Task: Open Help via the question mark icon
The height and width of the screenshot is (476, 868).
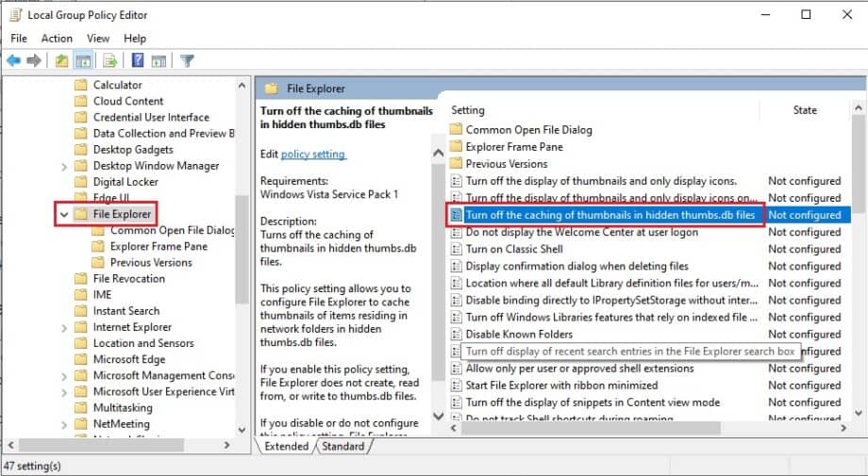Action: pos(138,61)
